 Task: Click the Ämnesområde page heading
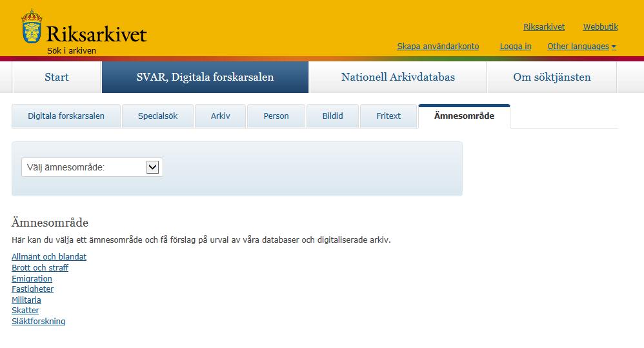point(50,223)
